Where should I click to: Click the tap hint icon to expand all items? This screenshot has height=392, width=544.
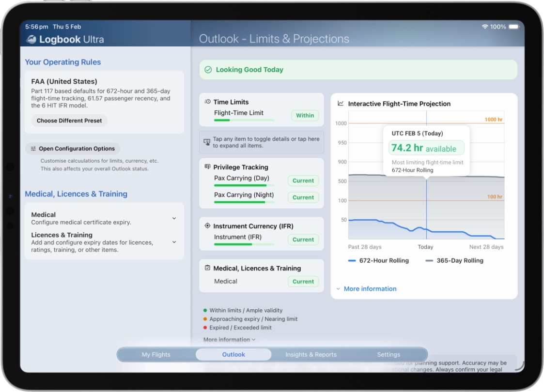coord(207,142)
